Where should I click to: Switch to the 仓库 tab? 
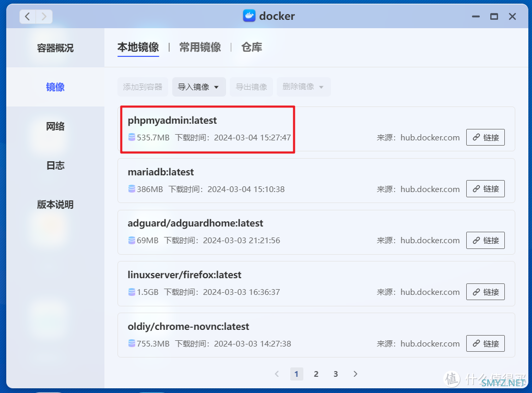(x=252, y=47)
